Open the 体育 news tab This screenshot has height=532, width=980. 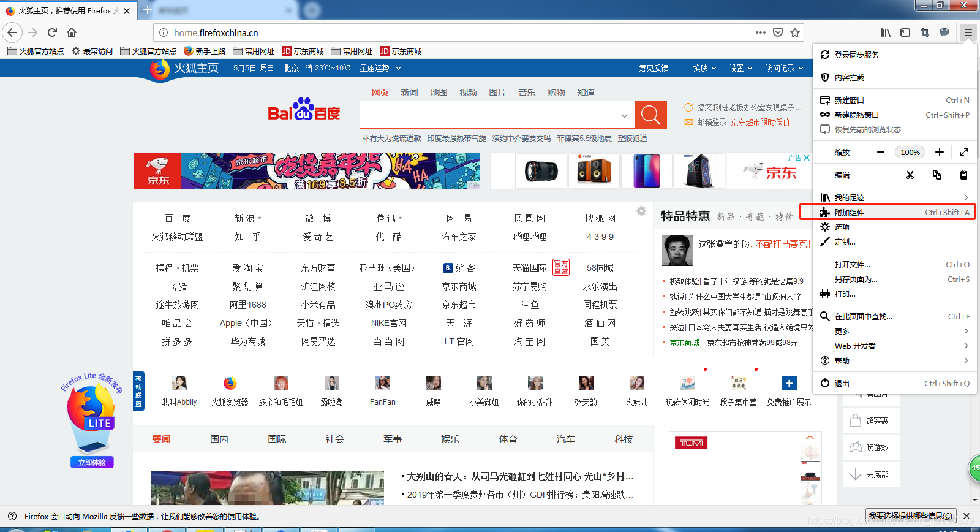(508, 439)
